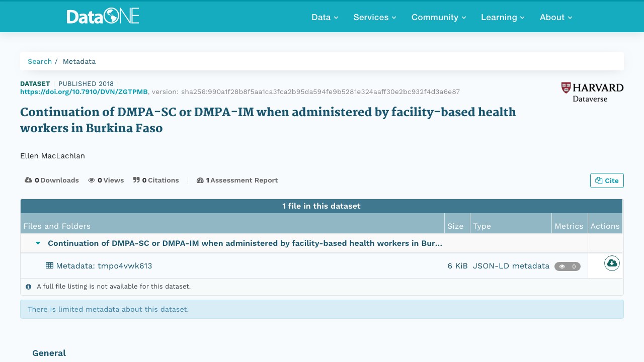Click the 0 Views metric

[106, 180]
